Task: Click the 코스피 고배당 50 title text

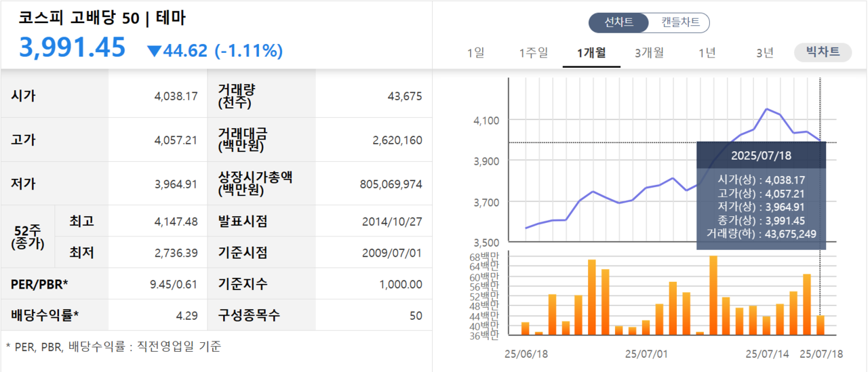Action: (x=102, y=18)
